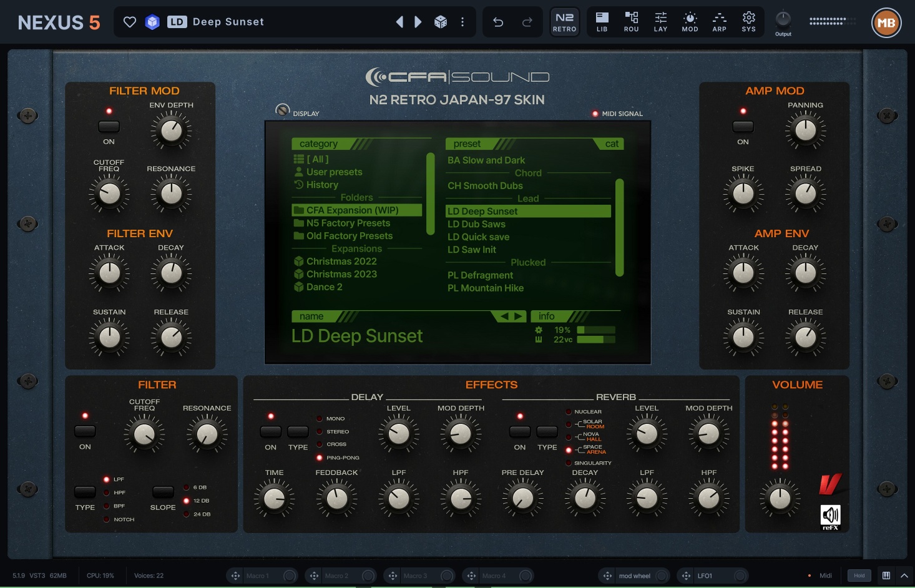Click the MB user avatar

(x=886, y=23)
